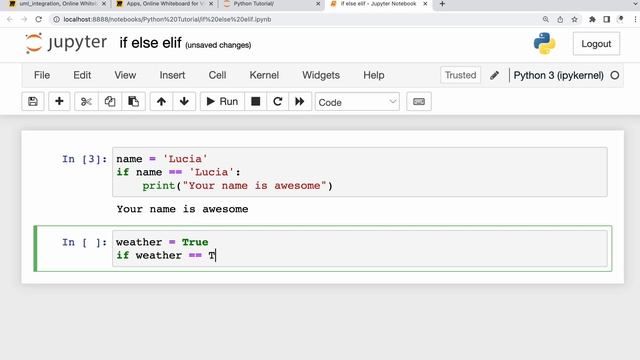
Task: Open the Widgets menu
Action: [x=321, y=75]
